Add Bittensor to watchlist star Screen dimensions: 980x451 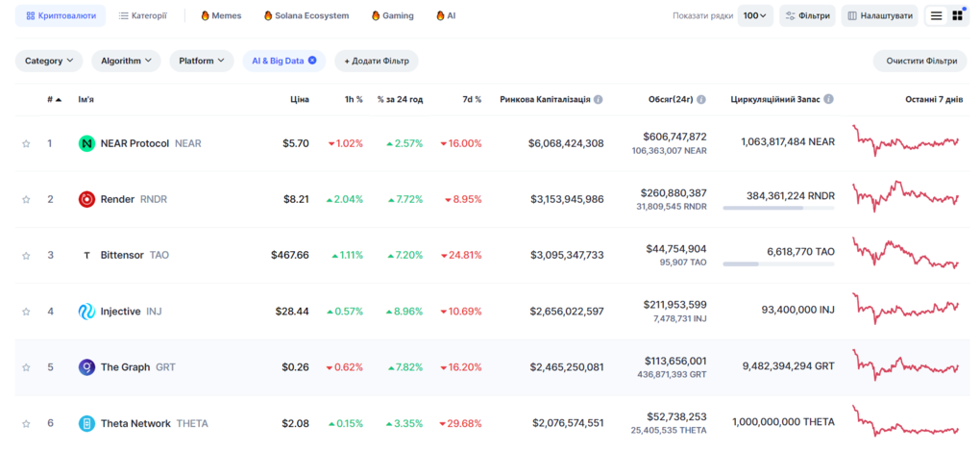coord(27,256)
